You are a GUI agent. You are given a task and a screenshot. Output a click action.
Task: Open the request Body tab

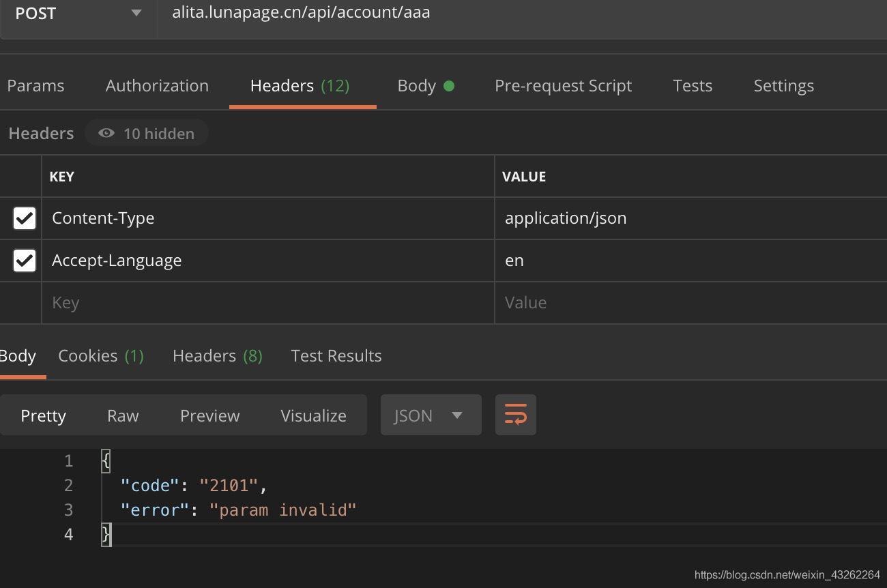(426, 86)
